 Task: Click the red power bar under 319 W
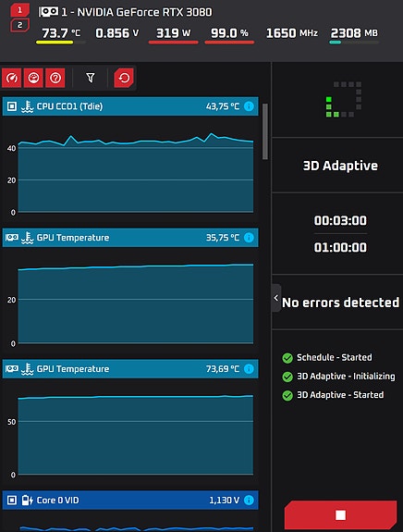pos(173,43)
